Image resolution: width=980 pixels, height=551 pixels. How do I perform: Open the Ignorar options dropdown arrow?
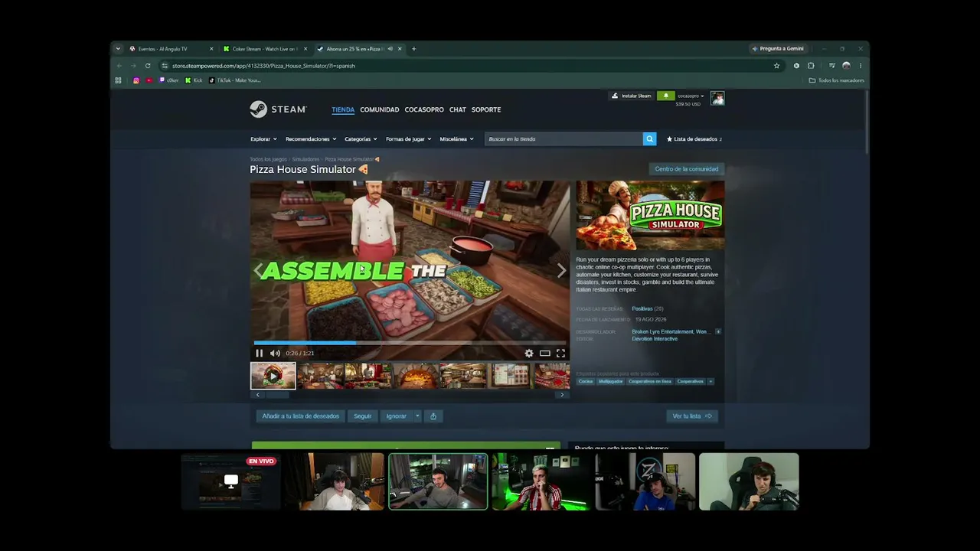coord(417,416)
